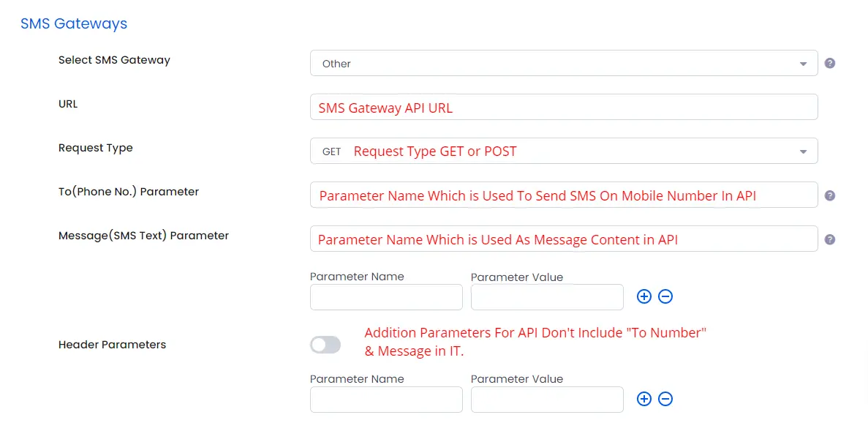
Task: Click the caret arrow in the SMS Gateway dropdown
Action: [x=803, y=64]
